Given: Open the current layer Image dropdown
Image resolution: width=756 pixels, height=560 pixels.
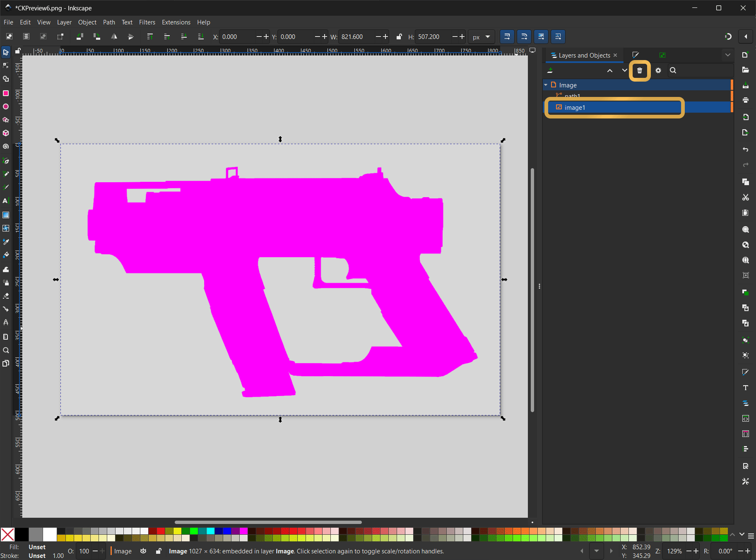Looking at the screenshot, I should pyautogui.click(x=123, y=551).
